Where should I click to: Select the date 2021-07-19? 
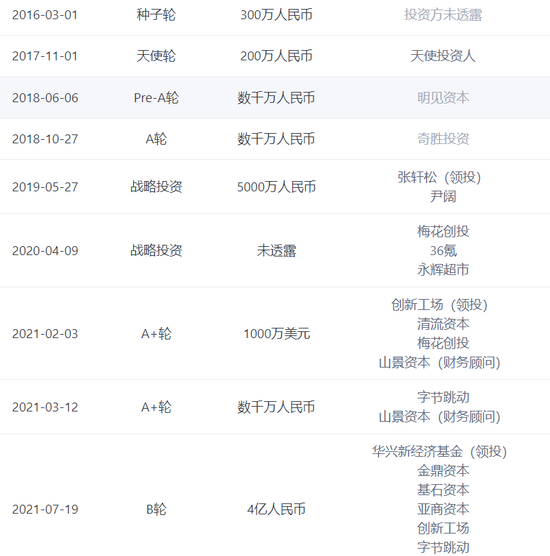(x=45, y=510)
